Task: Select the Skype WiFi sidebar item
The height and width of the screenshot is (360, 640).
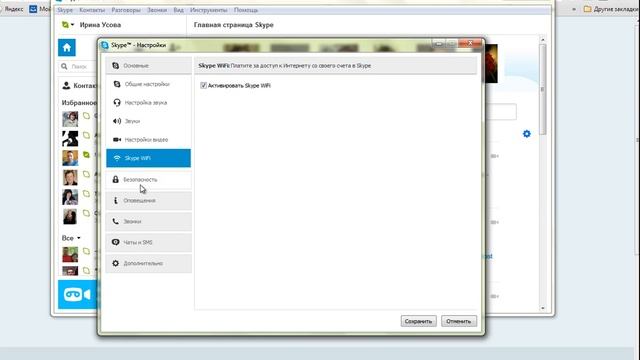Action: [x=149, y=158]
